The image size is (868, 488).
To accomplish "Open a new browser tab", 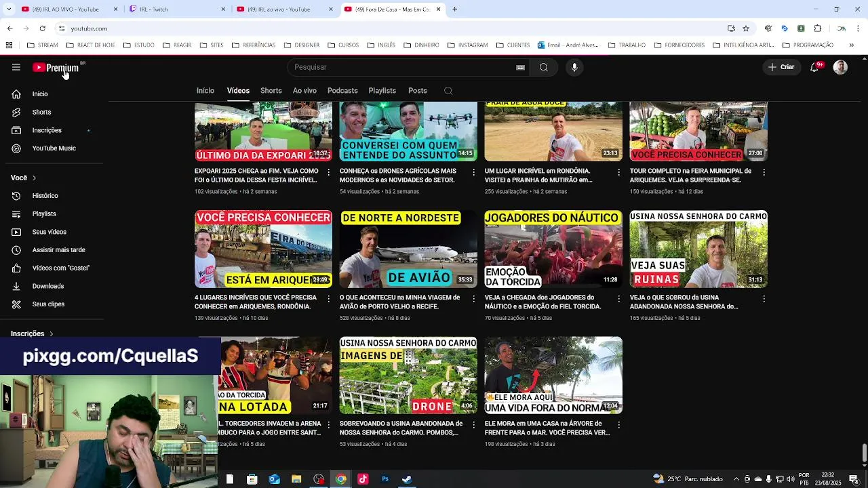I will coord(454,9).
